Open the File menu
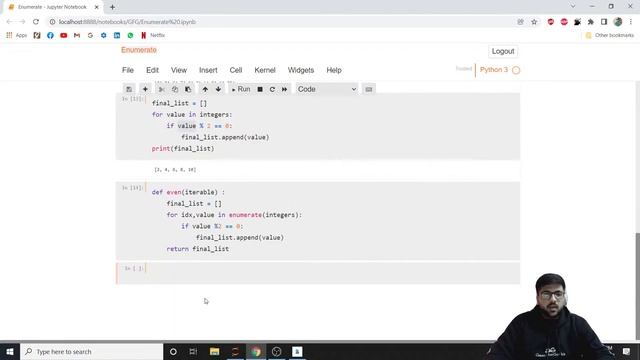 128,70
